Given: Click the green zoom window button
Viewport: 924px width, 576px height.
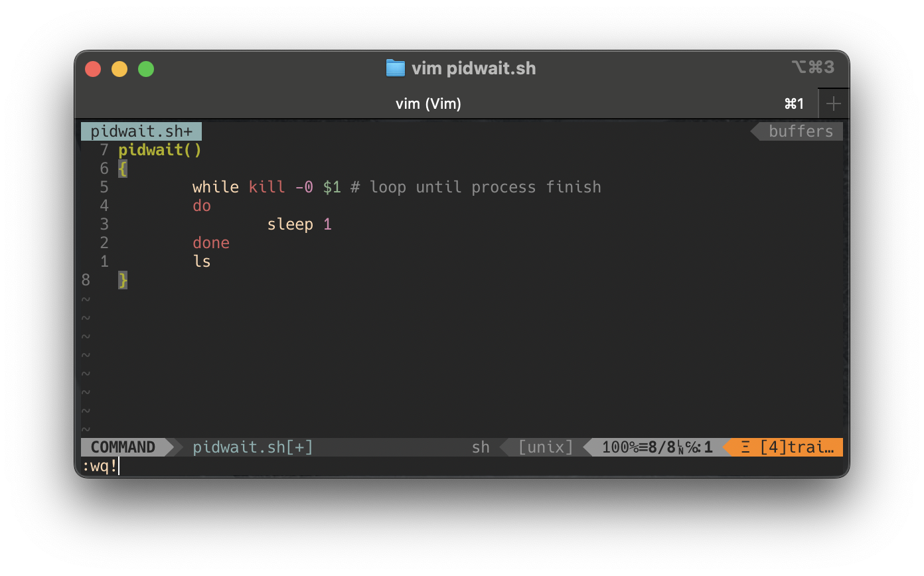Looking at the screenshot, I should [146, 69].
